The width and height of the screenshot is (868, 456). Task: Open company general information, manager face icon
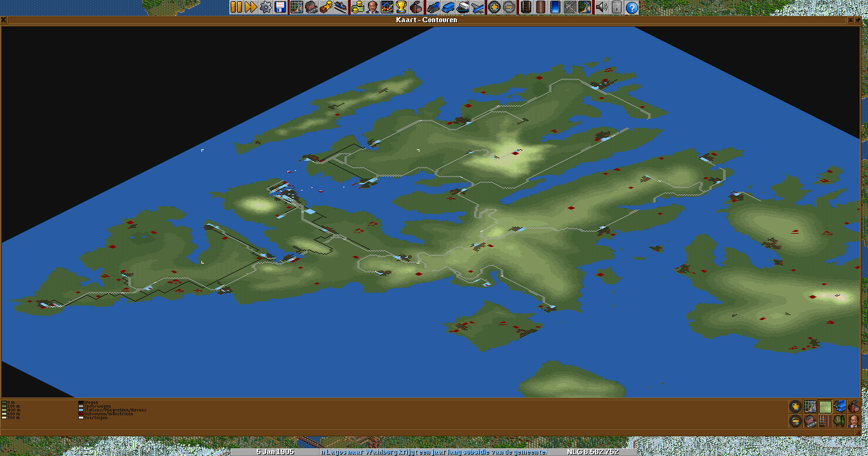(x=372, y=7)
